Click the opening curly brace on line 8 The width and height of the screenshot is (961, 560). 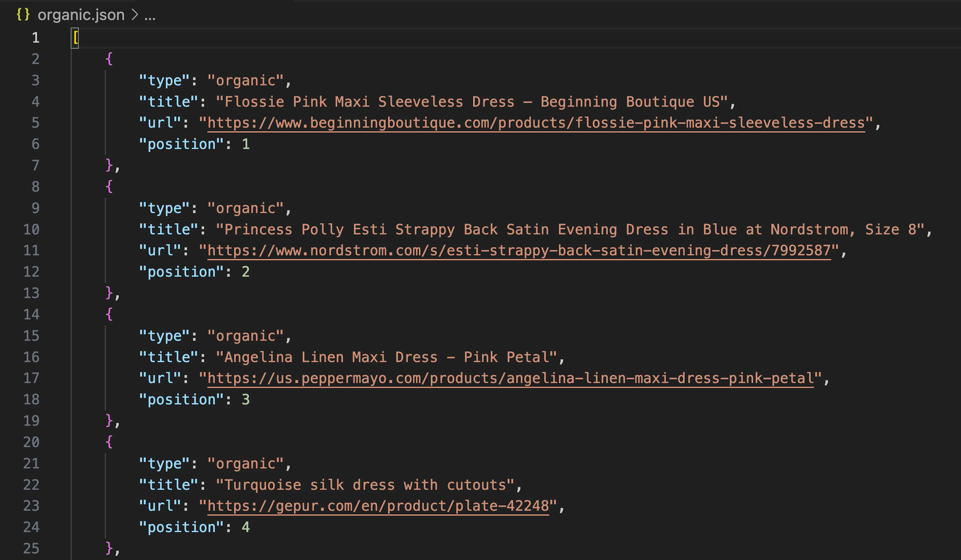109,187
